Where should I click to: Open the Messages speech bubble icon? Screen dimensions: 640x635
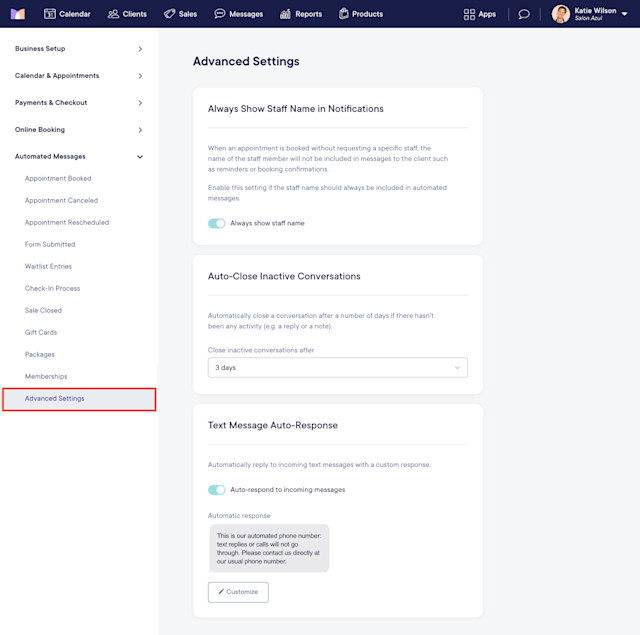[220, 14]
